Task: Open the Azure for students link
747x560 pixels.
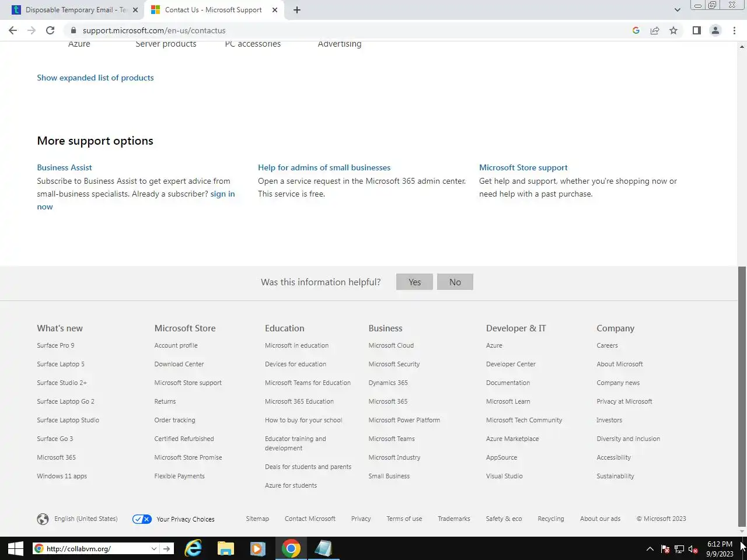Action: tap(291, 485)
